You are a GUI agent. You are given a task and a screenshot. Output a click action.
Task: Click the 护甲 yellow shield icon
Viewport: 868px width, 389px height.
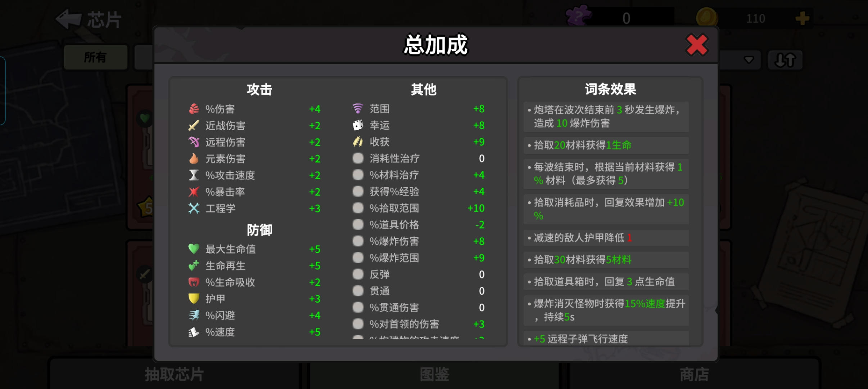pos(194,299)
